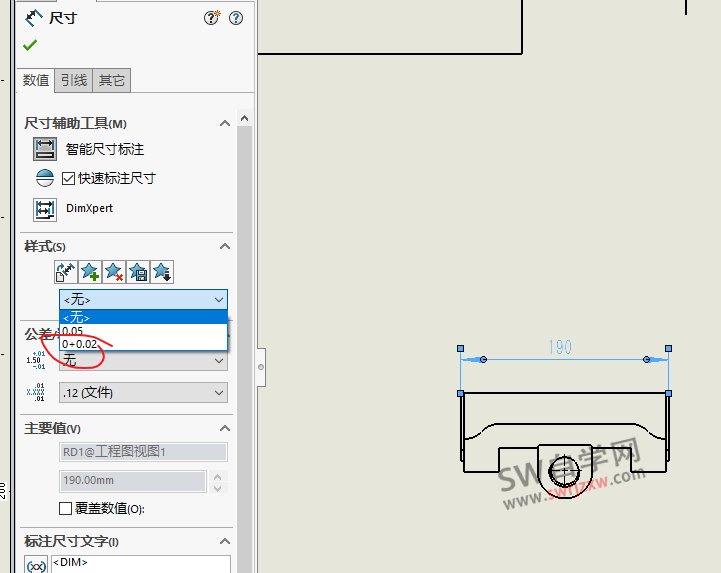Image resolution: width=721 pixels, height=573 pixels.
Task: Open the .12 (文件) precision dropdown
Action: [143, 393]
